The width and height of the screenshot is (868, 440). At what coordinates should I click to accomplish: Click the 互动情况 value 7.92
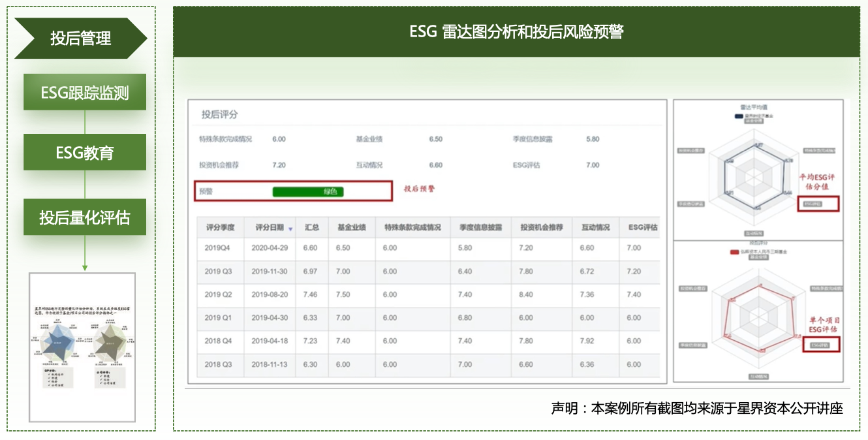(x=587, y=341)
